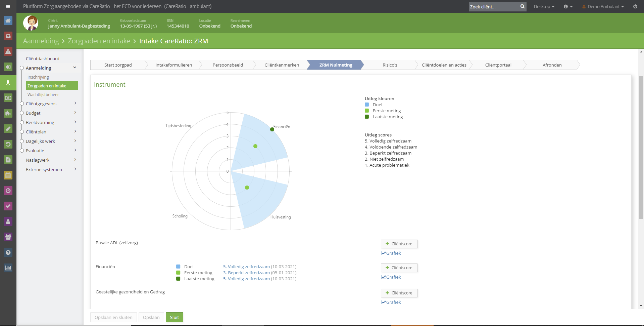Add Cliëntscore for Geestelijke gezondheid en Gedrag
The width and height of the screenshot is (644, 326).
pyautogui.click(x=399, y=293)
